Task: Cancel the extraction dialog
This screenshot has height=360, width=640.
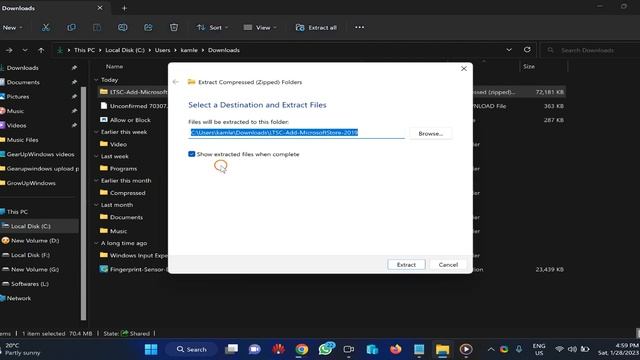Action: click(x=448, y=264)
